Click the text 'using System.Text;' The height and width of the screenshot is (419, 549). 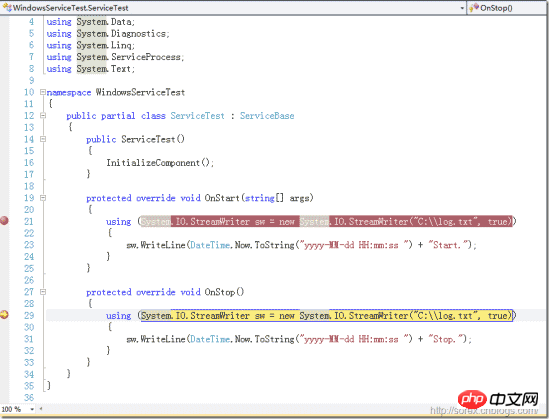click(x=90, y=69)
